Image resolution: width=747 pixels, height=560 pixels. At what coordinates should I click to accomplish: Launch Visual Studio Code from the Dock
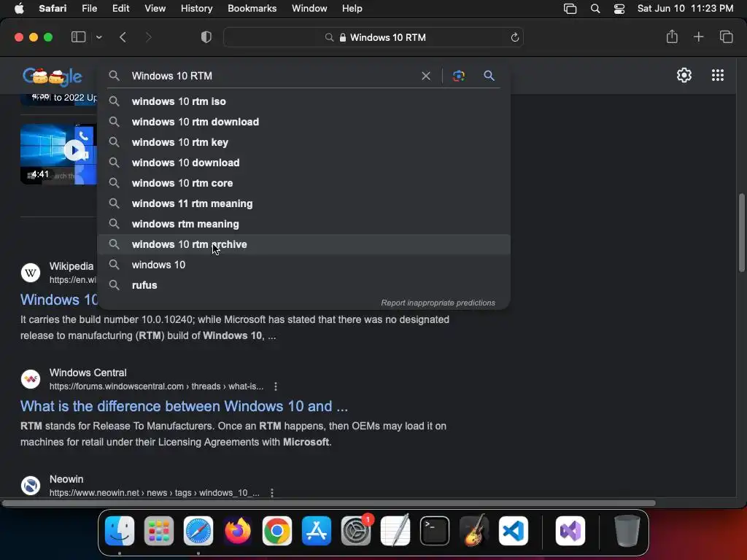pos(514,531)
